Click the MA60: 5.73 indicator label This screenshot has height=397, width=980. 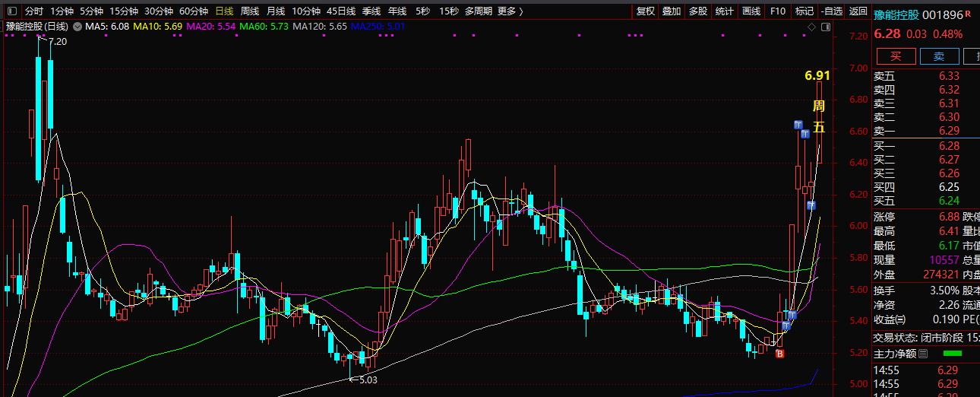[264, 27]
